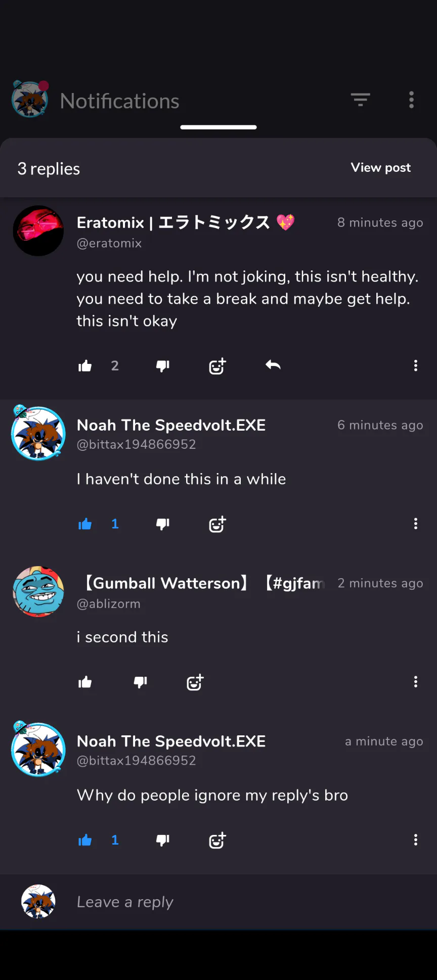Tap the View post link
437x980 pixels.
tap(381, 168)
